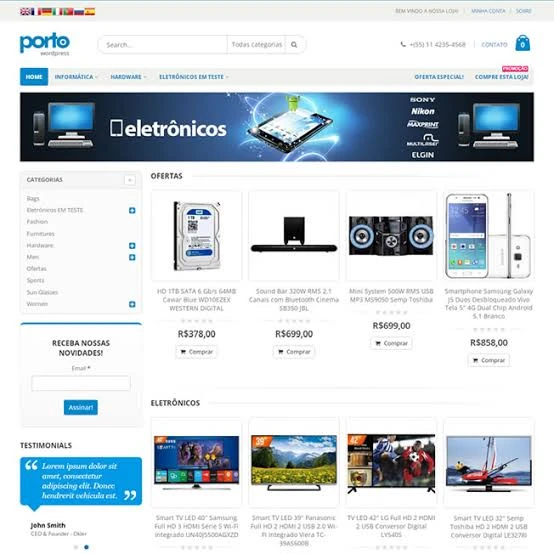This screenshot has width=554, height=554.
Task: Click the newsletter email input field
Action: [81, 383]
